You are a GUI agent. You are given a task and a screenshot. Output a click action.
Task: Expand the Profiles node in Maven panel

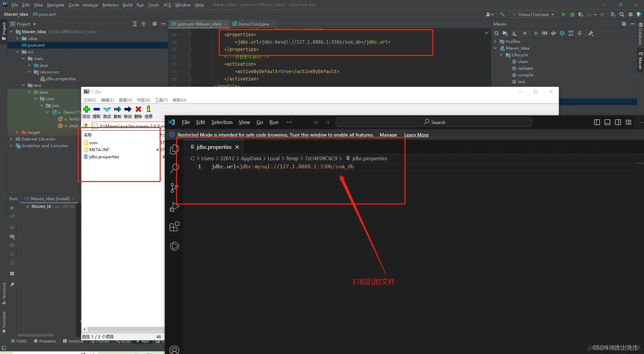[x=495, y=42]
